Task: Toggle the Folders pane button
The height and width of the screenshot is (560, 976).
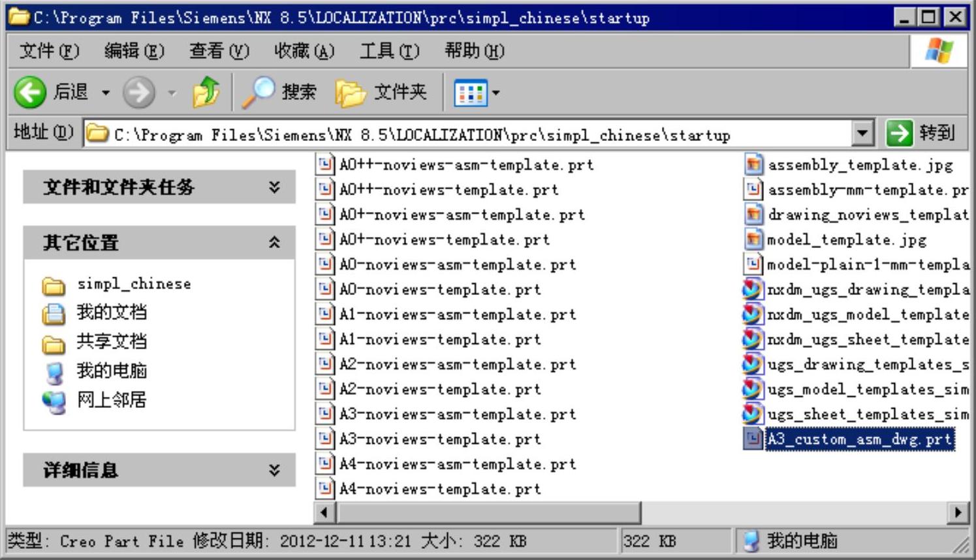Action: 382,92
